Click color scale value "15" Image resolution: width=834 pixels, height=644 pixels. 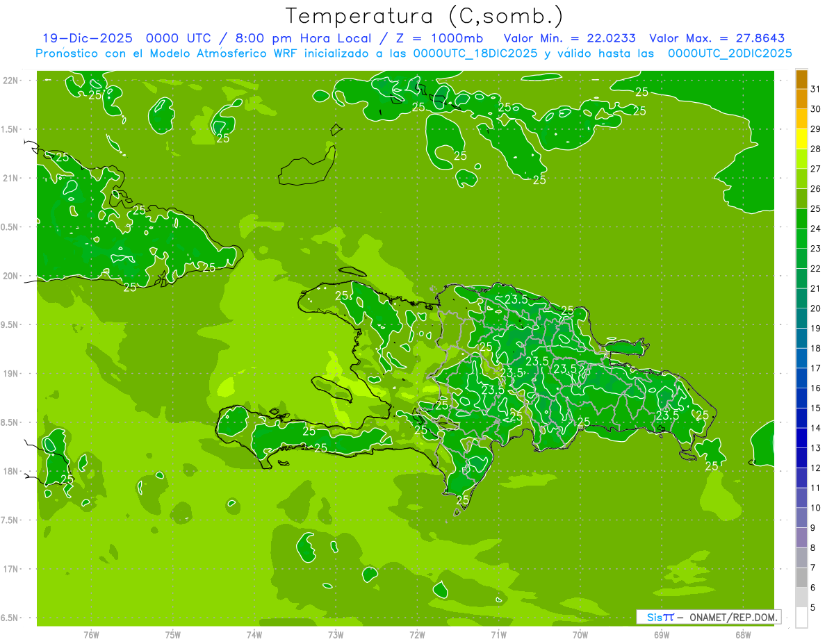pyautogui.click(x=816, y=408)
